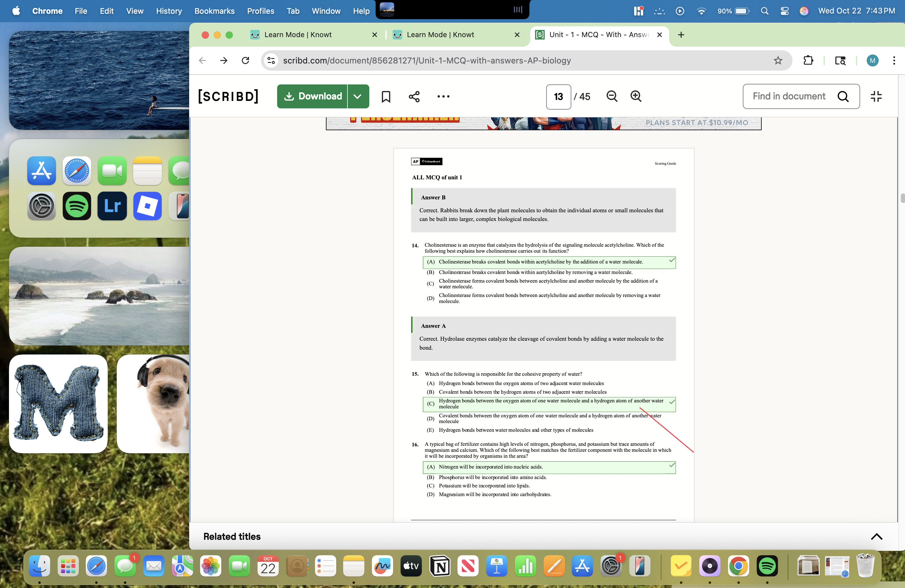The width and height of the screenshot is (905, 588).
Task: Bookmark this page with the star icon
Action: point(778,60)
